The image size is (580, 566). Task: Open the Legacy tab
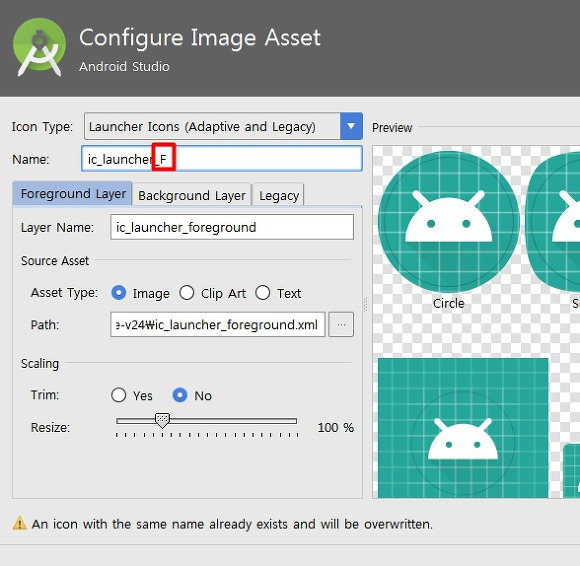pyautogui.click(x=279, y=195)
